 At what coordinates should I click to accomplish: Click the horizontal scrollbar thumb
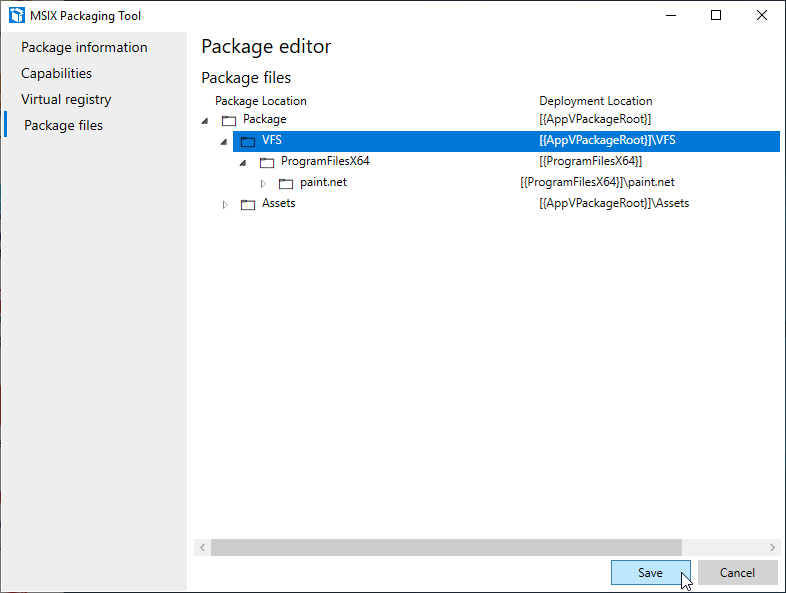(x=445, y=547)
